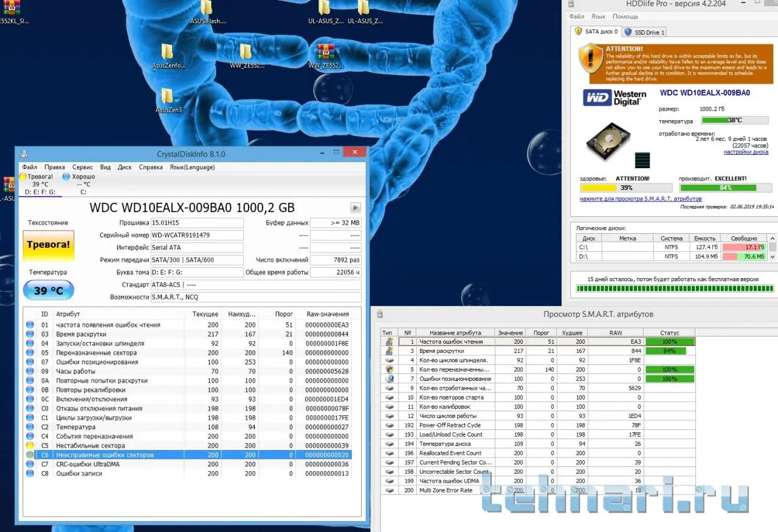
Task: Click the serial number field WD-WCATR9191479
Action: pyautogui.click(x=197, y=235)
